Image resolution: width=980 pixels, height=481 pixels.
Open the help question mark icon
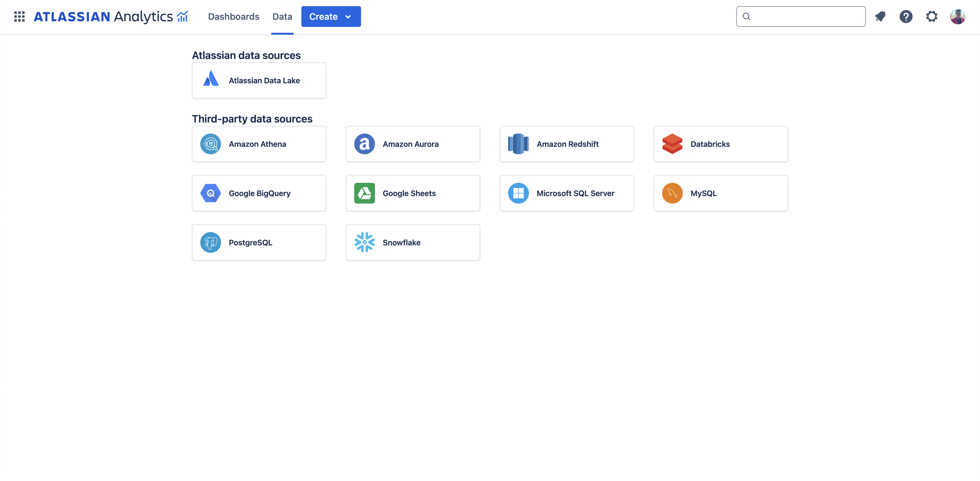point(906,16)
